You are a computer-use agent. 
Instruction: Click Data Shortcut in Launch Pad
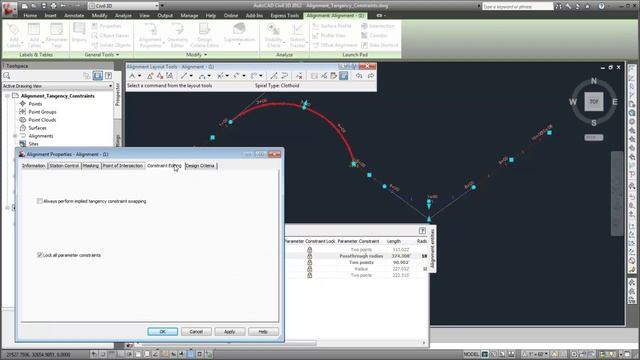(380, 45)
